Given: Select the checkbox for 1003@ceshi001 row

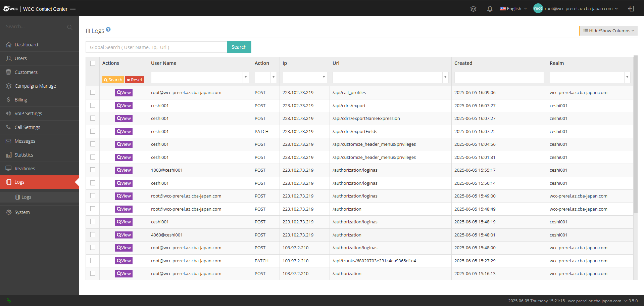Looking at the screenshot, I should [93, 170].
